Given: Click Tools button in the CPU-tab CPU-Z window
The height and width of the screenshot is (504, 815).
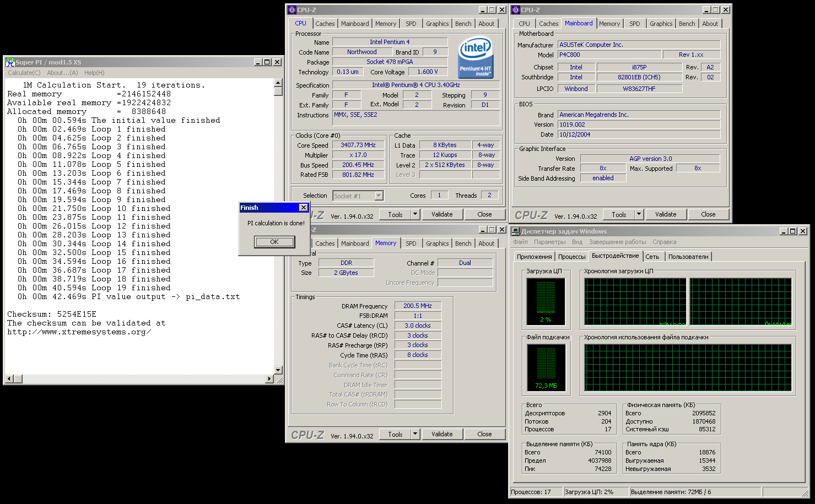Looking at the screenshot, I should [x=395, y=214].
